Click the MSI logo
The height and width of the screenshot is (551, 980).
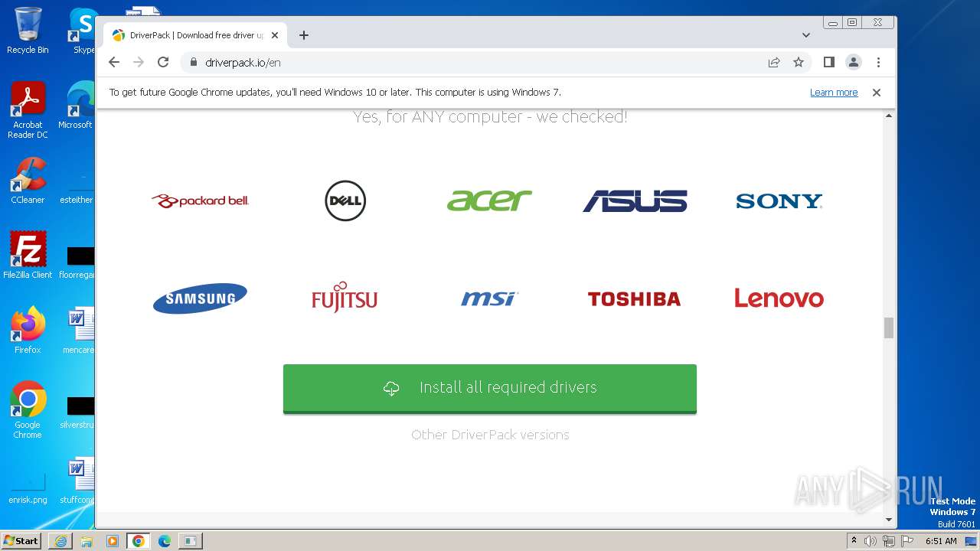[489, 298]
